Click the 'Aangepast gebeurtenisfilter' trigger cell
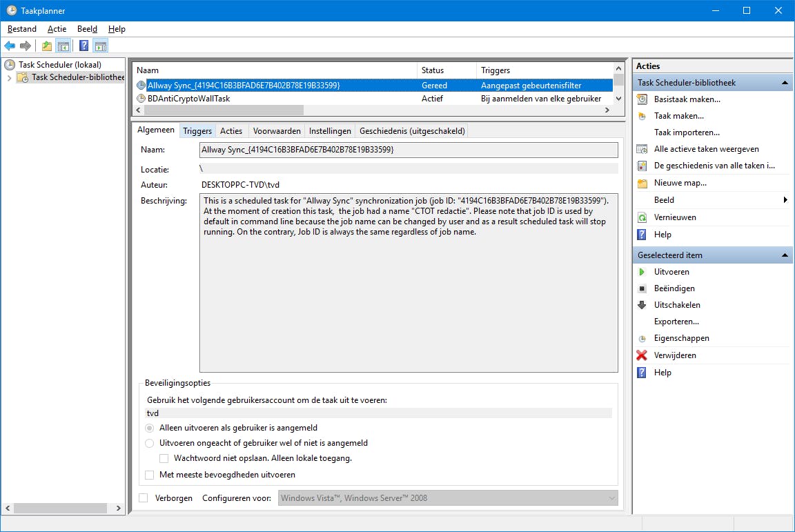The width and height of the screenshot is (795, 532). (x=531, y=85)
